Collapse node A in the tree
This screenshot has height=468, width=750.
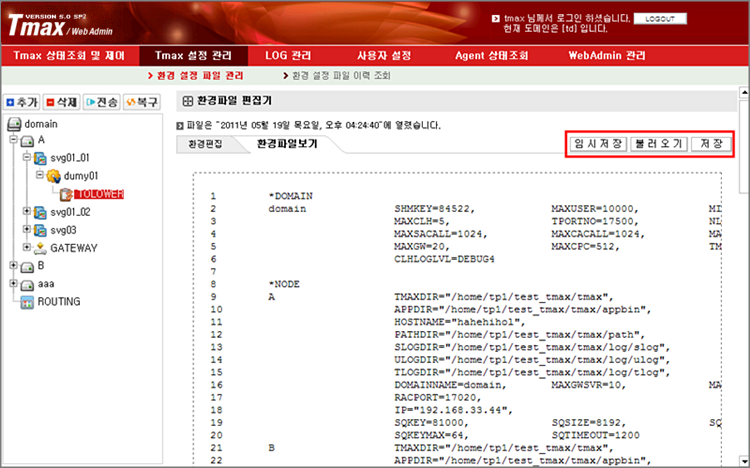14,139
